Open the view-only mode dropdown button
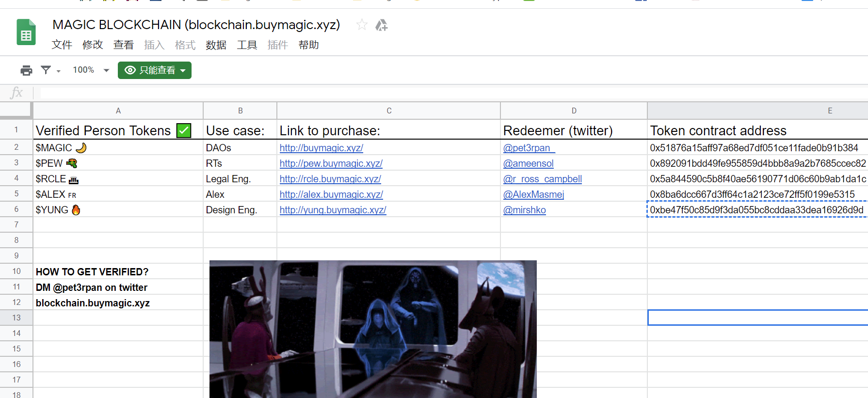The width and height of the screenshot is (868, 398). 155,70
